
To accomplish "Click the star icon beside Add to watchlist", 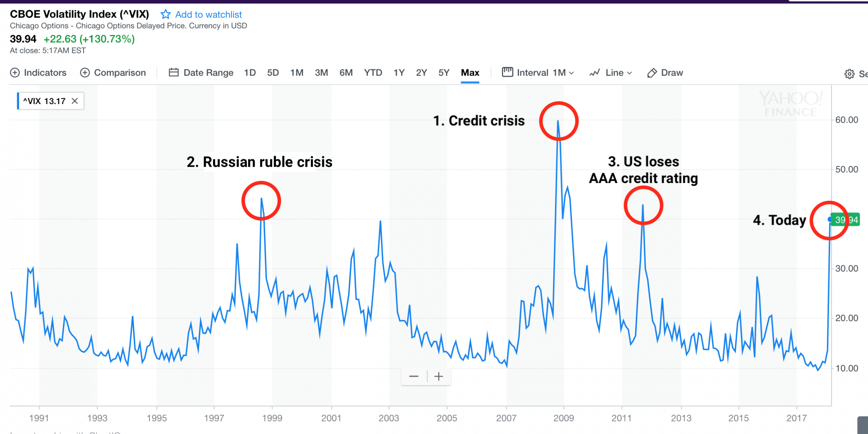I will (x=166, y=14).
